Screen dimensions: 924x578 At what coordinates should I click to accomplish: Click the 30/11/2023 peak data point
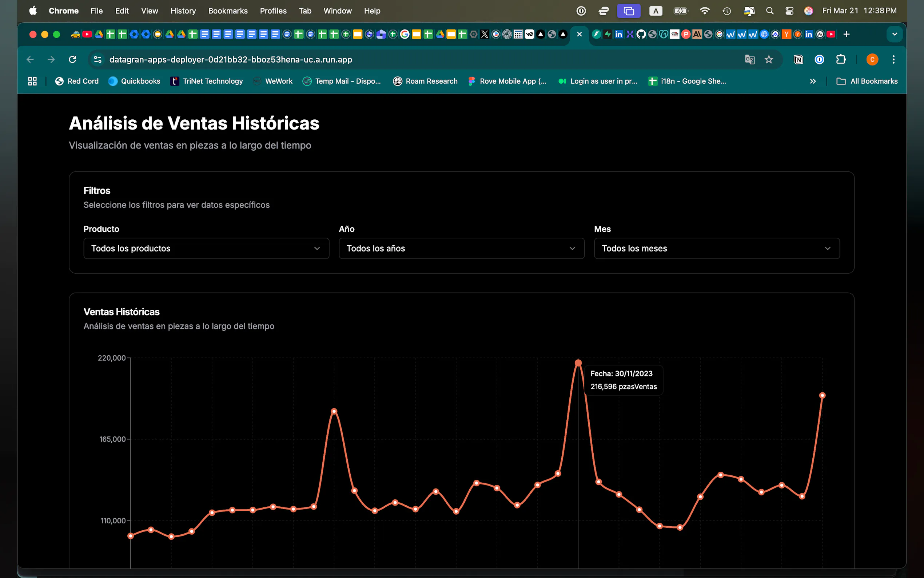click(x=578, y=363)
